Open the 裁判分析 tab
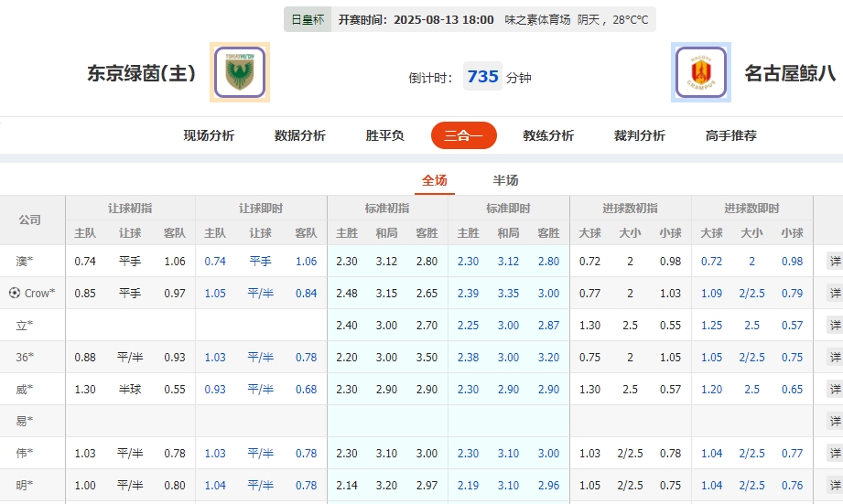This screenshot has height=504, width=843. point(639,135)
